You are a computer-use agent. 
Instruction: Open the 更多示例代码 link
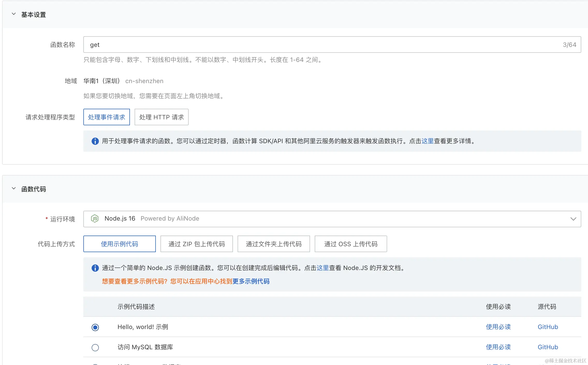coord(251,281)
